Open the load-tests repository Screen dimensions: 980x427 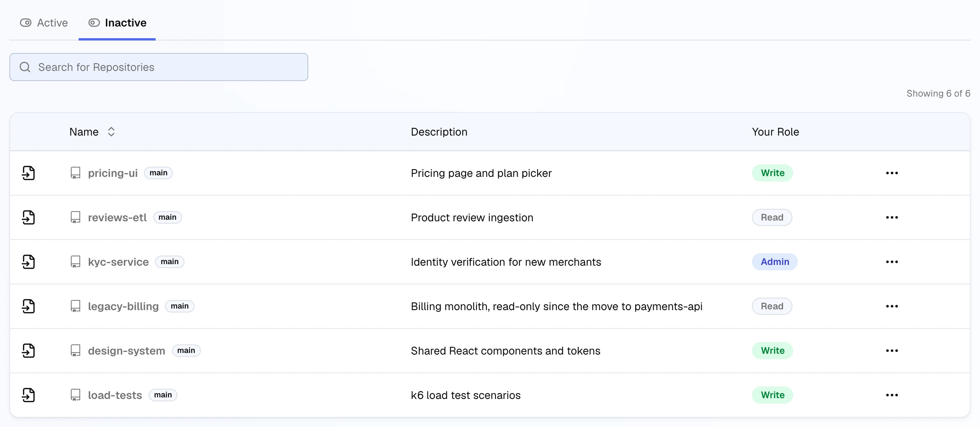coord(115,395)
